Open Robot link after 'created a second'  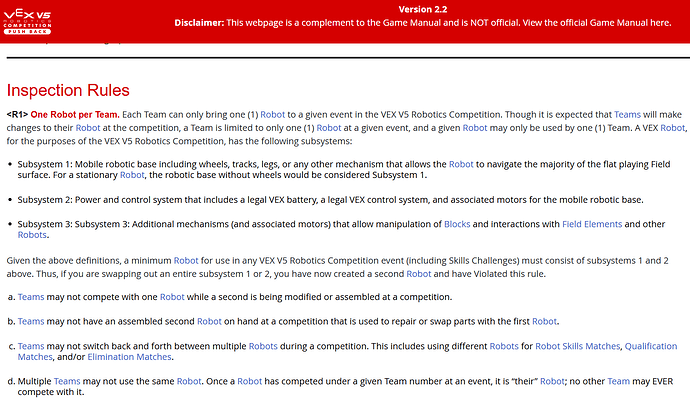click(418, 274)
